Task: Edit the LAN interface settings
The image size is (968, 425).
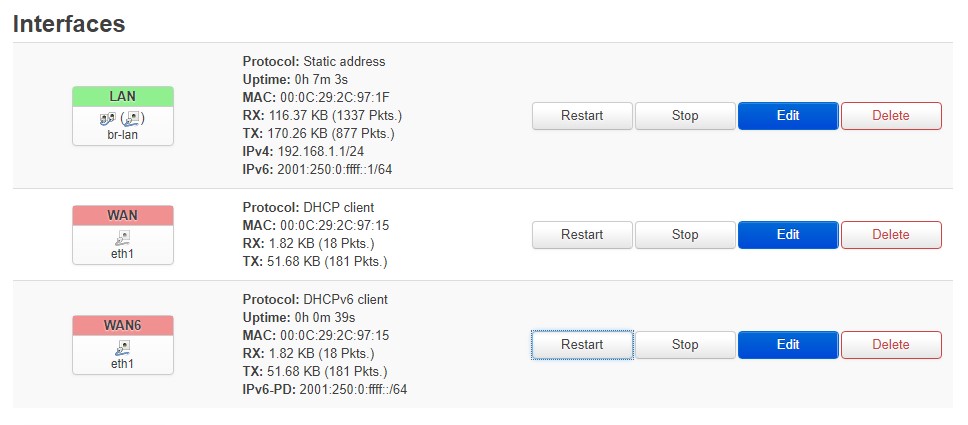Action: (x=788, y=115)
